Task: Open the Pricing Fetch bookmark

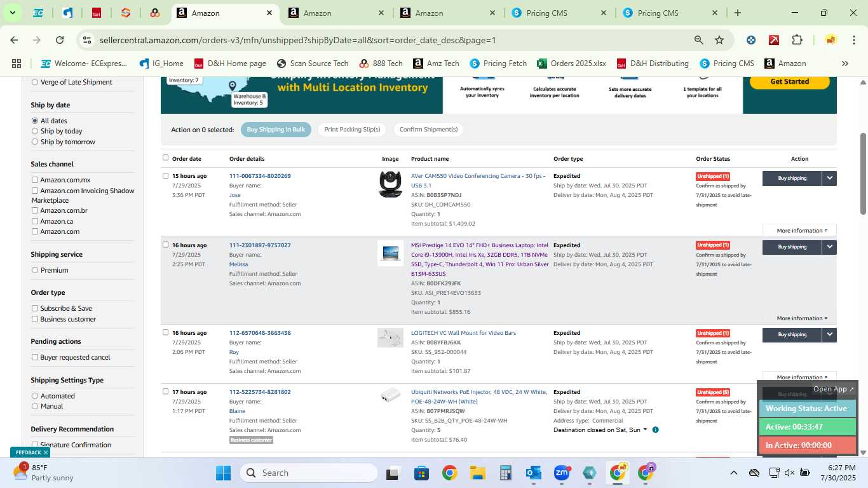Action: (x=498, y=64)
